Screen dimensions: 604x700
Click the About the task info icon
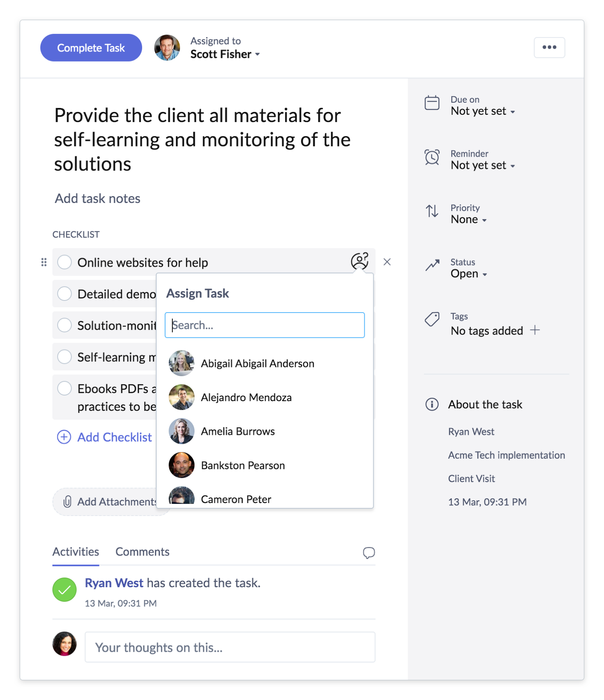(432, 404)
